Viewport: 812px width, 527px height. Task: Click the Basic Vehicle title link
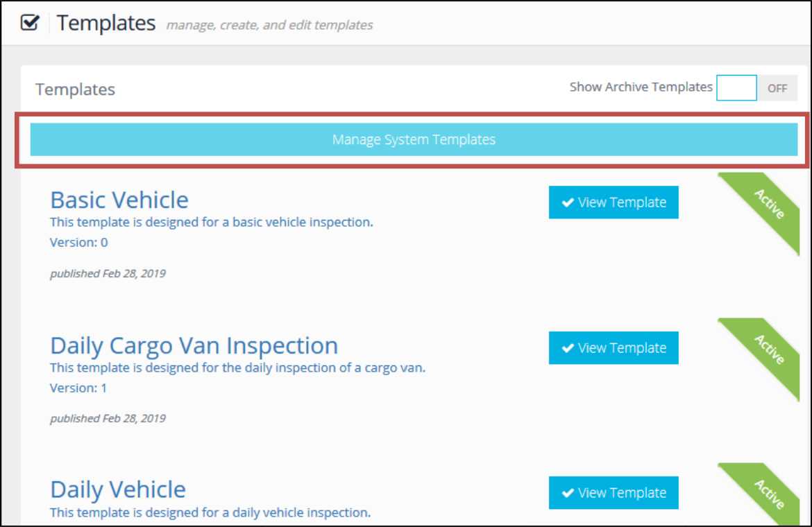(119, 200)
